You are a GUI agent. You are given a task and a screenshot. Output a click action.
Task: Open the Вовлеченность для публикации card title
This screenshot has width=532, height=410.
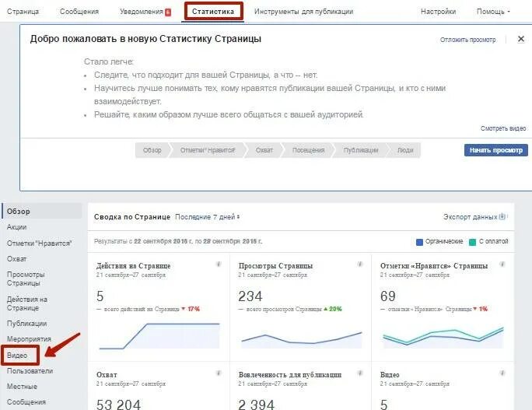(x=290, y=375)
